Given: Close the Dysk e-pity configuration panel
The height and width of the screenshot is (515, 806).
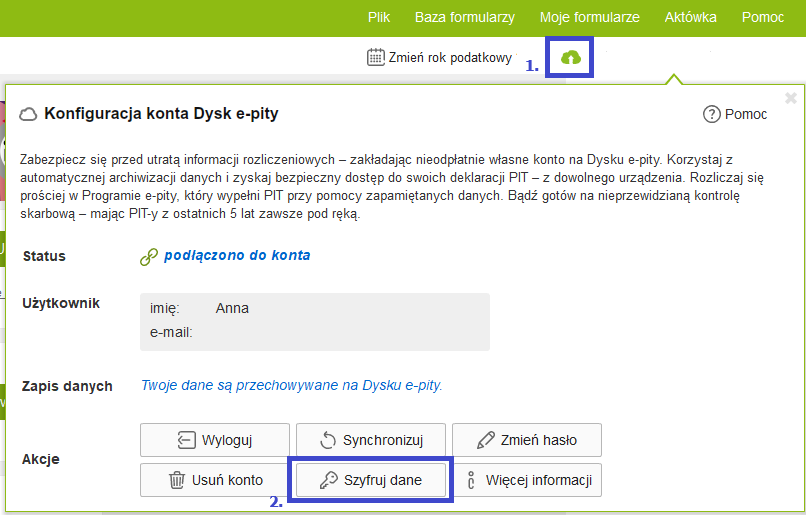Looking at the screenshot, I should pos(791,98).
